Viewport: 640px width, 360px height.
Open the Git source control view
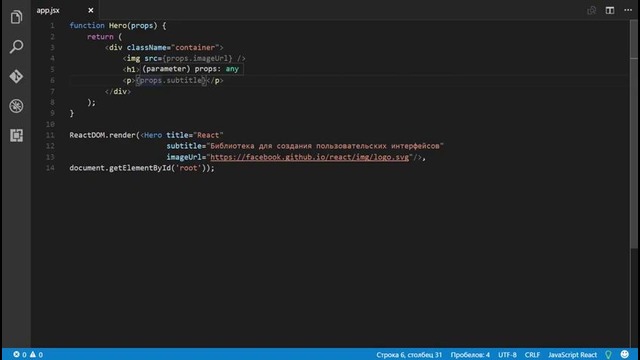[x=16, y=76]
